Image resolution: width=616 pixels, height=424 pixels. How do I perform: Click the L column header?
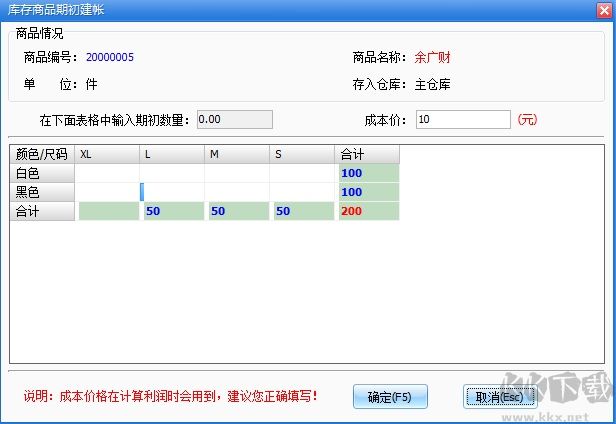point(172,154)
